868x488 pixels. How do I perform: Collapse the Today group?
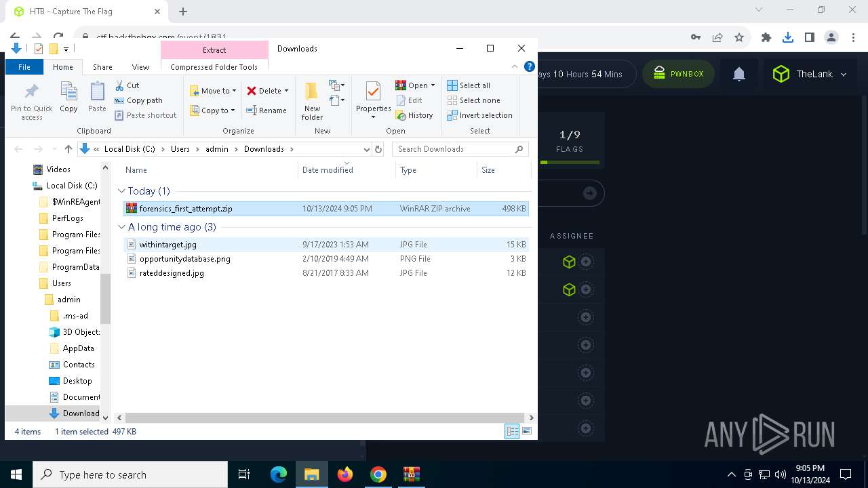click(122, 191)
